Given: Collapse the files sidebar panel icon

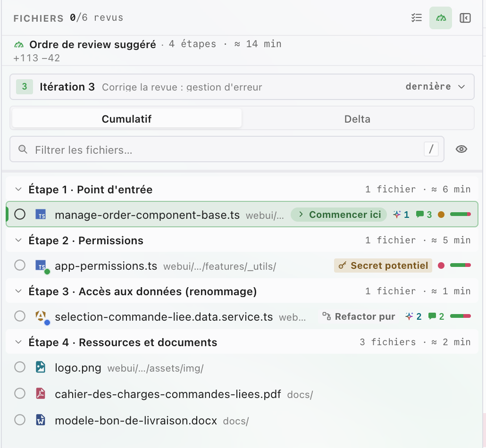Looking at the screenshot, I should coord(465,18).
